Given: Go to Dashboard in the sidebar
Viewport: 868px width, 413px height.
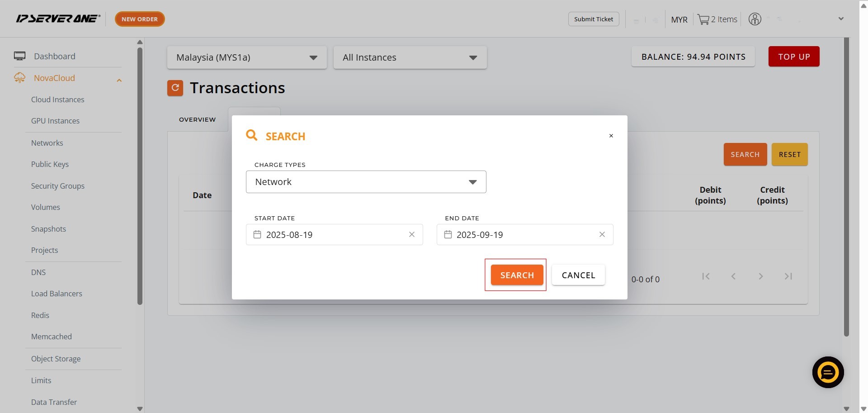Looking at the screenshot, I should [54, 56].
